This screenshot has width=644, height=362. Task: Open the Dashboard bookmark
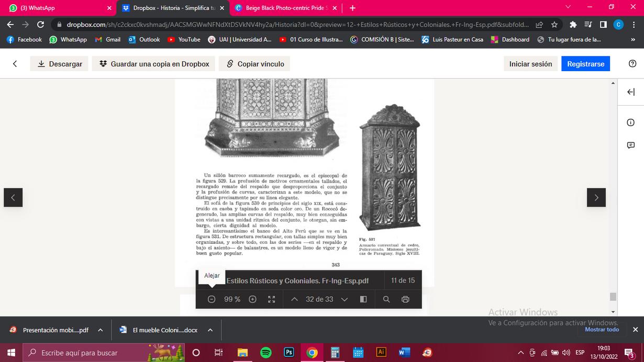click(510, 39)
